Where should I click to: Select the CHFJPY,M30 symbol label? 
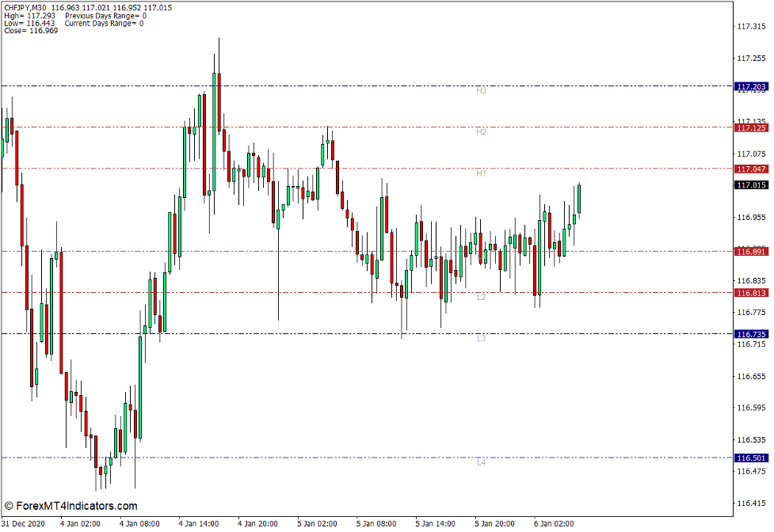(24, 8)
